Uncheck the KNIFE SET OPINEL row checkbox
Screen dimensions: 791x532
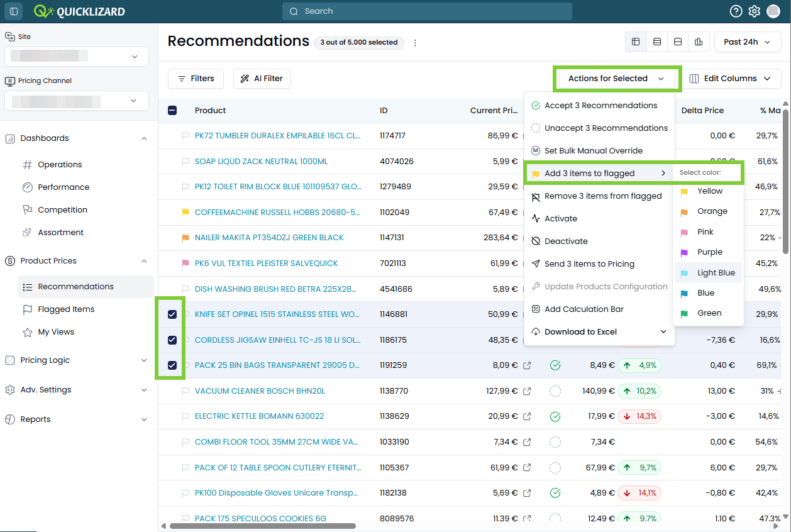click(x=172, y=314)
